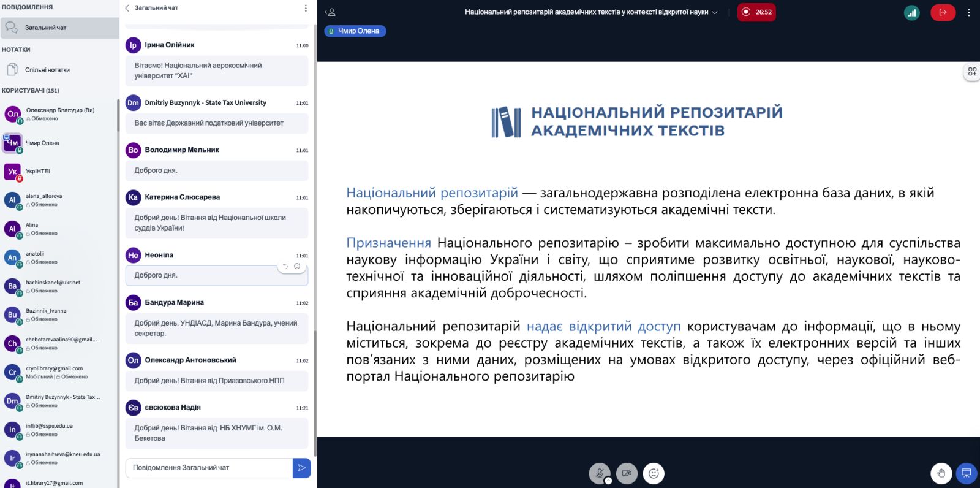Select Dmitriy Buzynnyk in users list
Viewport: 980px width, 488px height.
click(59, 401)
